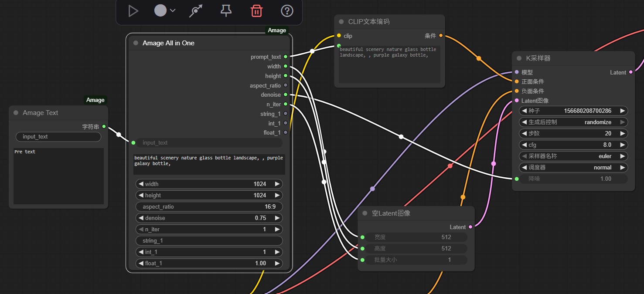The height and width of the screenshot is (294, 644).
Task: Click the prompt_text output slot
Action: (286, 57)
